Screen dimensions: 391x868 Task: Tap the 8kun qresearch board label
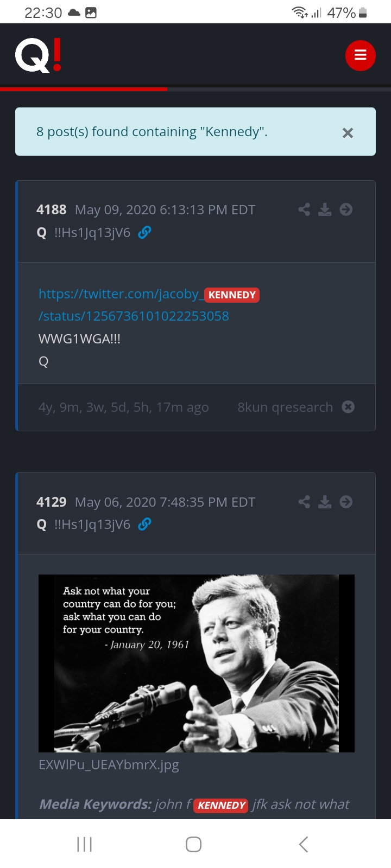[x=285, y=407]
